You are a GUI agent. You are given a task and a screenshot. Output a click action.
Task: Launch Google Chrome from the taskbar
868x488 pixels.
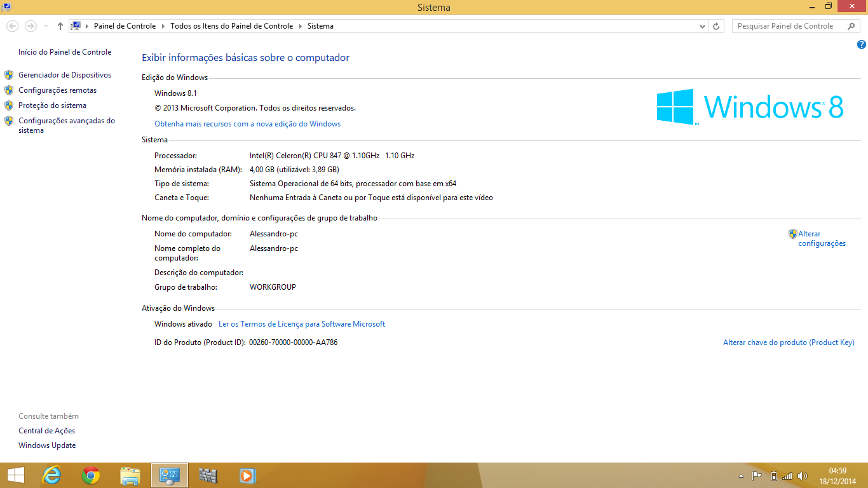[91, 475]
